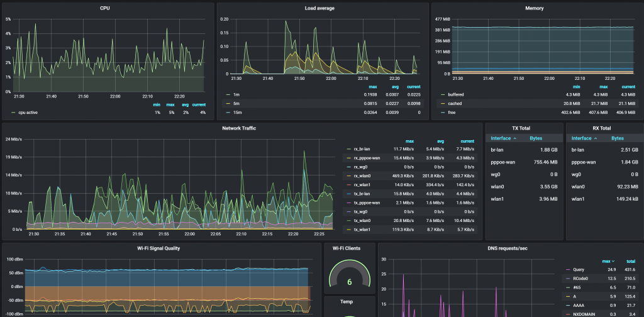Click the sort arrow beside RX Total Interface
This screenshot has width=644, height=317.
click(x=596, y=138)
